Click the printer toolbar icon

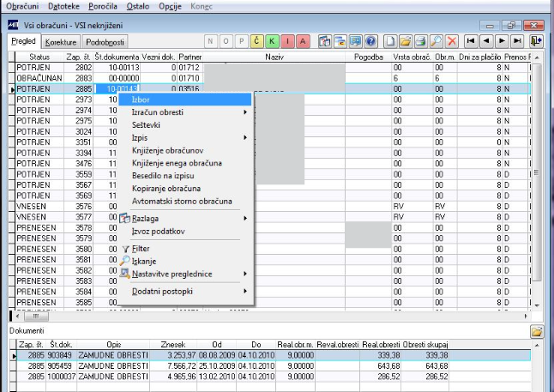(421, 41)
